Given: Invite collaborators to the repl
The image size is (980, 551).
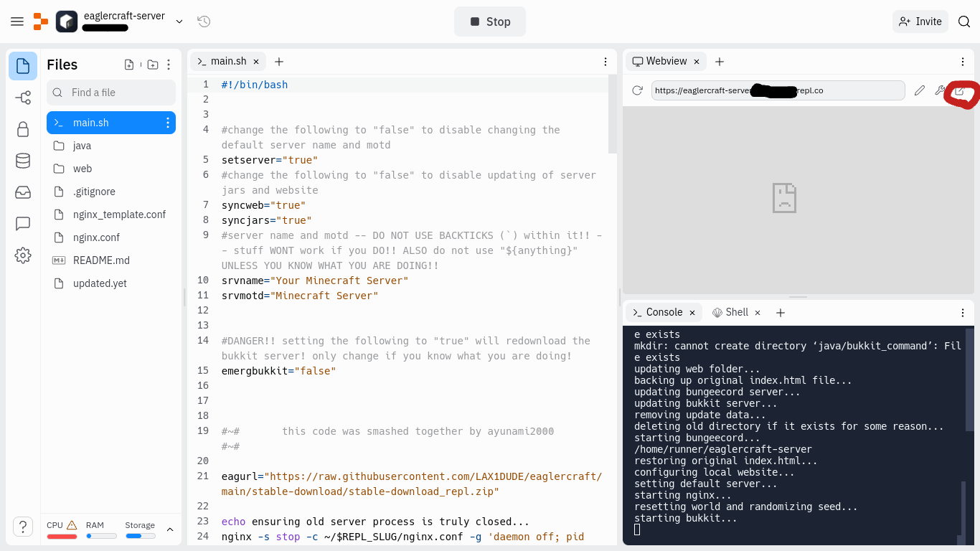Looking at the screenshot, I should tap(920, 22).
